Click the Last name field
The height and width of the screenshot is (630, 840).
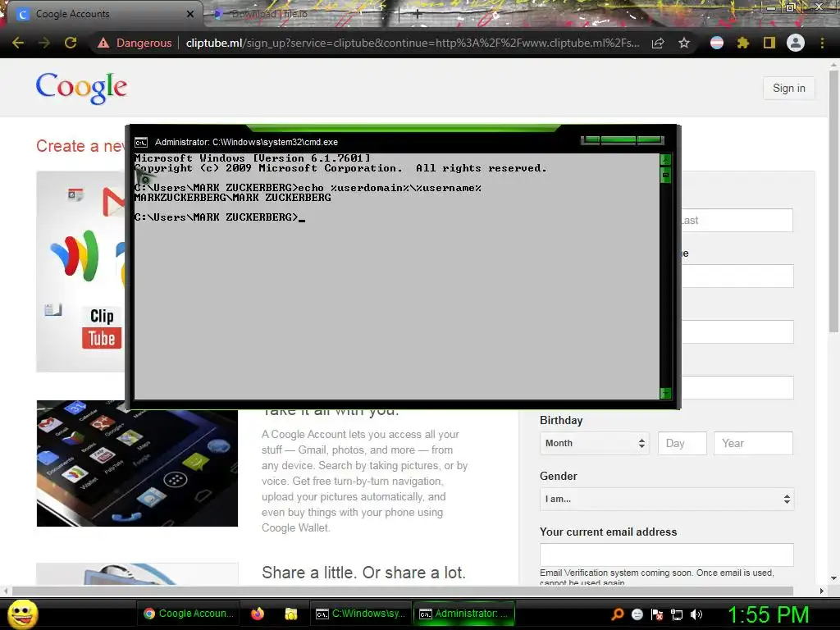(x=737, y=220)
